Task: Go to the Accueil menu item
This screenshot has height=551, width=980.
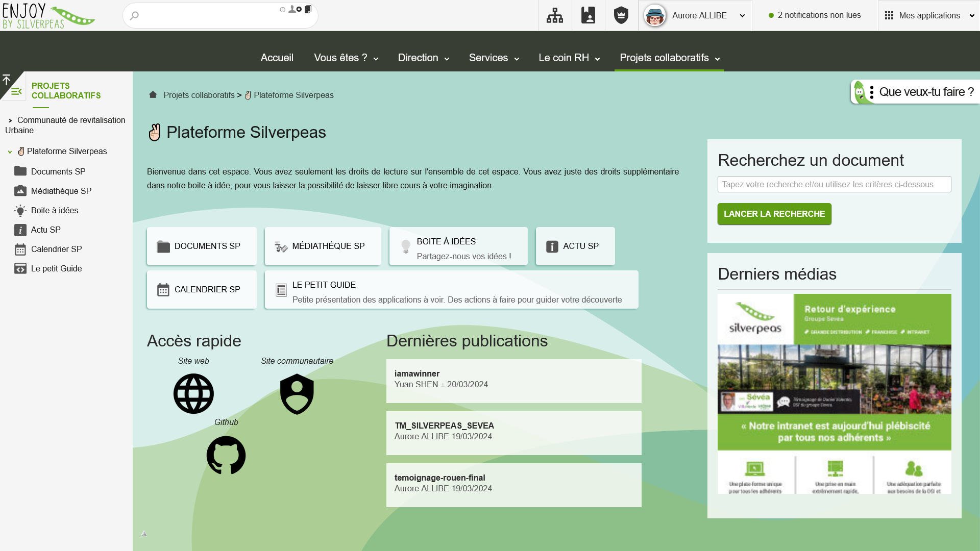Action: [277, 58]
